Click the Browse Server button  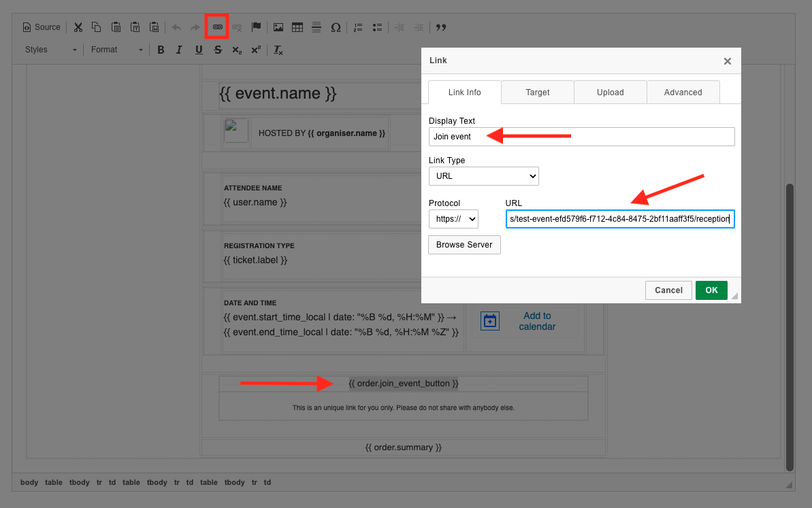click(464, 244)
